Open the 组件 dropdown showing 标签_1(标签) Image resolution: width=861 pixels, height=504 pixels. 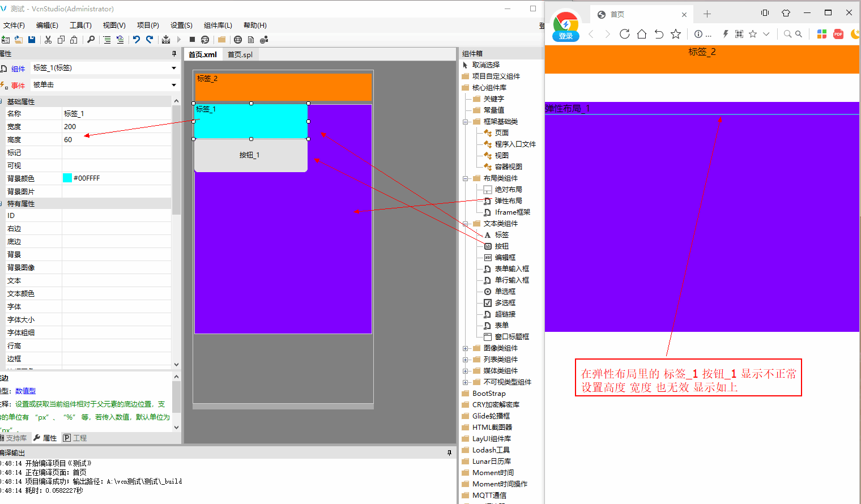tap(173, 68)
